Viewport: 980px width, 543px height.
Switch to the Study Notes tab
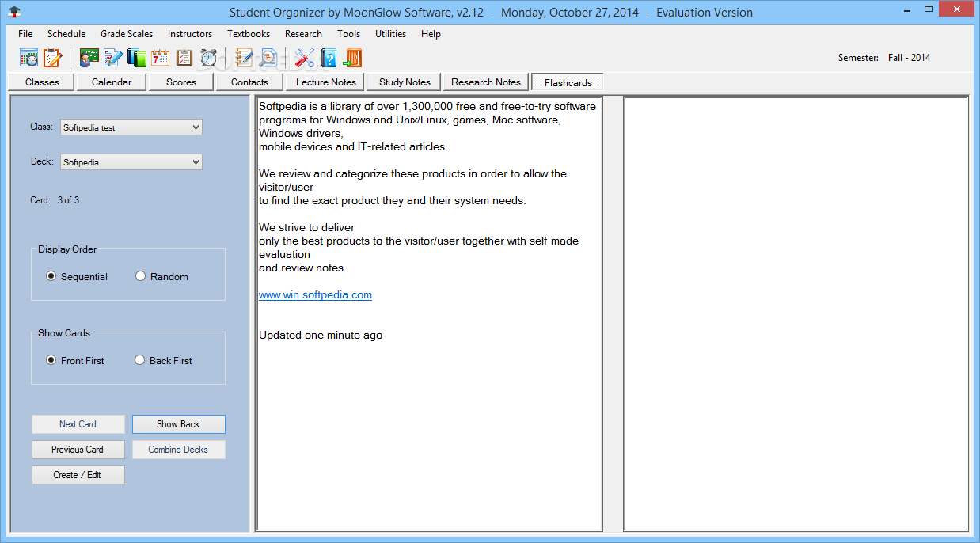click(405, 82)
